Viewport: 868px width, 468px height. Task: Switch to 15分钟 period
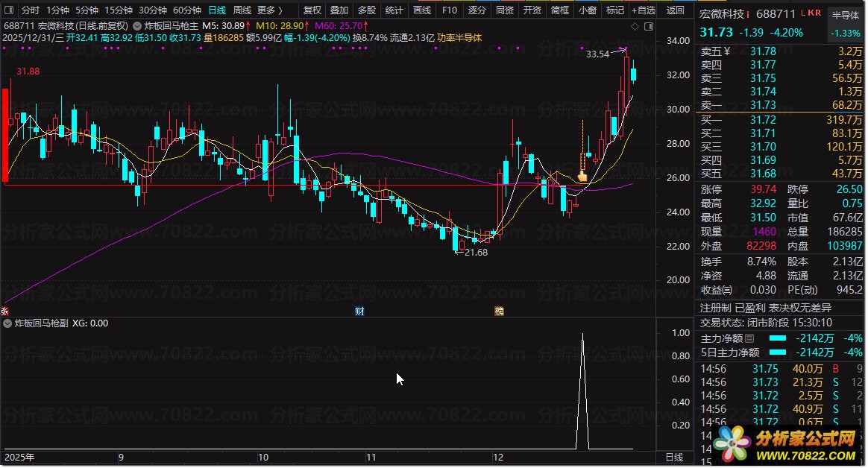pos(119,10)
